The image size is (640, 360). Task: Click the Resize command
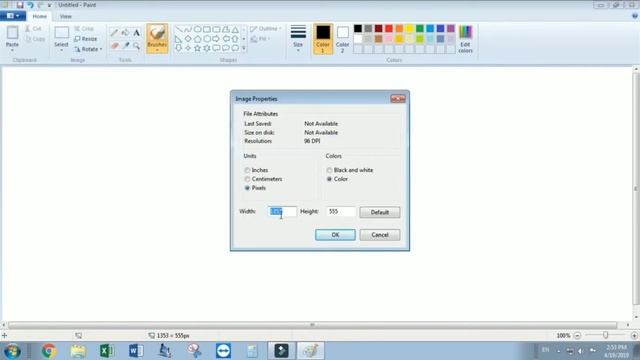coord(86,39)
